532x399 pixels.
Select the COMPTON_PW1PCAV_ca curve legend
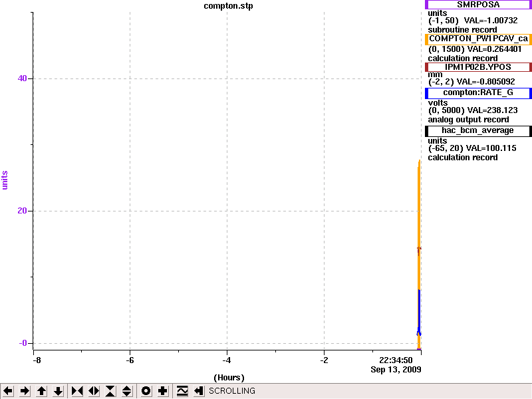(x=478, y=39)
